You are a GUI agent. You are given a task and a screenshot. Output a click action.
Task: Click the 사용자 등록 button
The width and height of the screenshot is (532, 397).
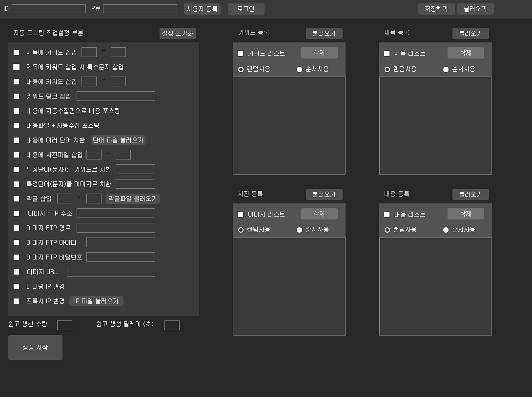coord(202,9)
